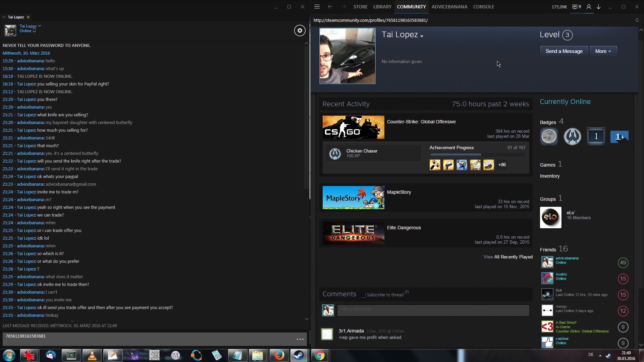Go back with the left arrow

click(x=330, y=7)
